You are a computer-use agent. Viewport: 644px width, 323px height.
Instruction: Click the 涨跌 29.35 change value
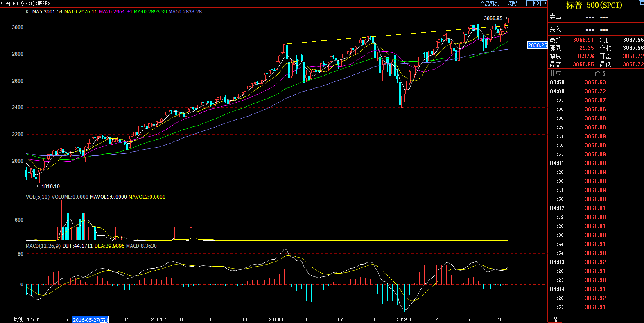pyautogui.click(x=586, y=48)
